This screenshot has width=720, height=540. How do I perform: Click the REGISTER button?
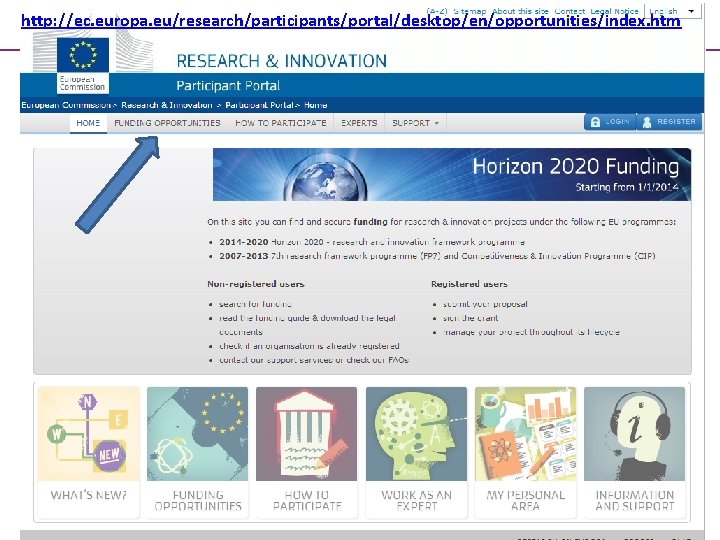[x=669, y=122]
